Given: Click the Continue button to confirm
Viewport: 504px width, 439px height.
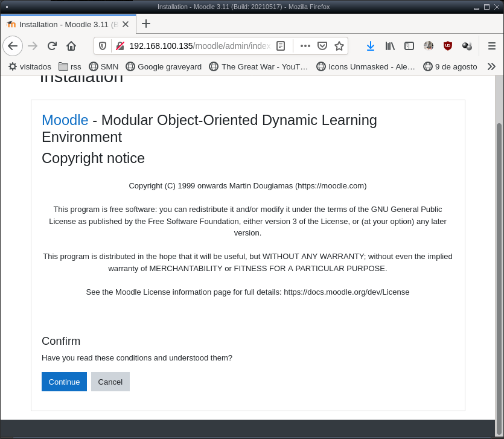Looking at the screenshot, I should [x=64, y=382].
